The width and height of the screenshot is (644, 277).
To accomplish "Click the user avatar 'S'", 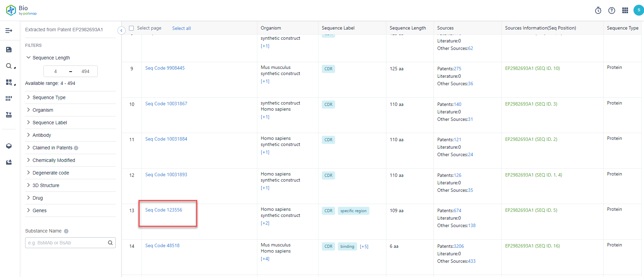I will [638, 10].
